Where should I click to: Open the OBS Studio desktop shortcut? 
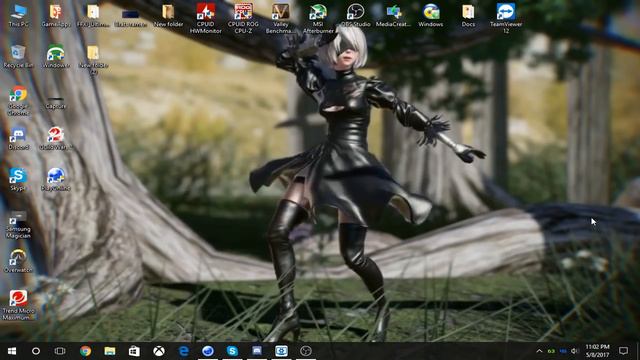click(x=356, y=16)
